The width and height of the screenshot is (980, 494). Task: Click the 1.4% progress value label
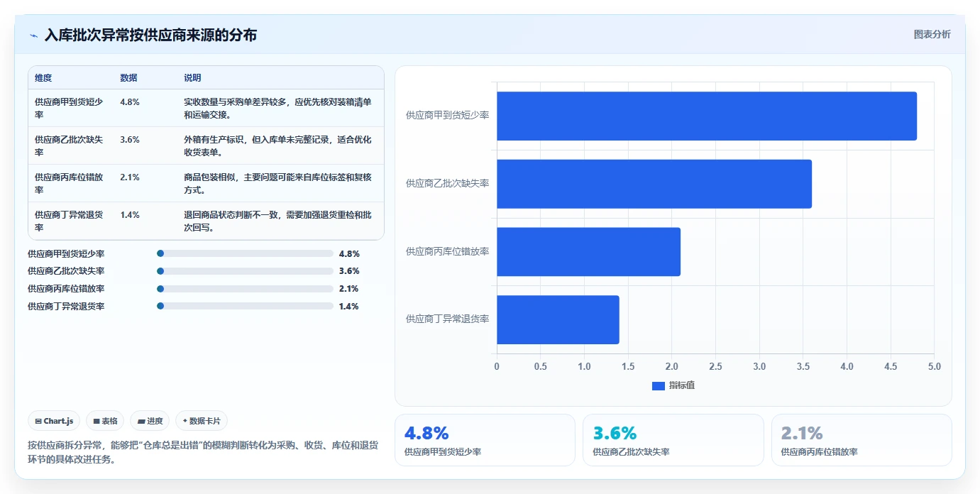tap(349, 307)
